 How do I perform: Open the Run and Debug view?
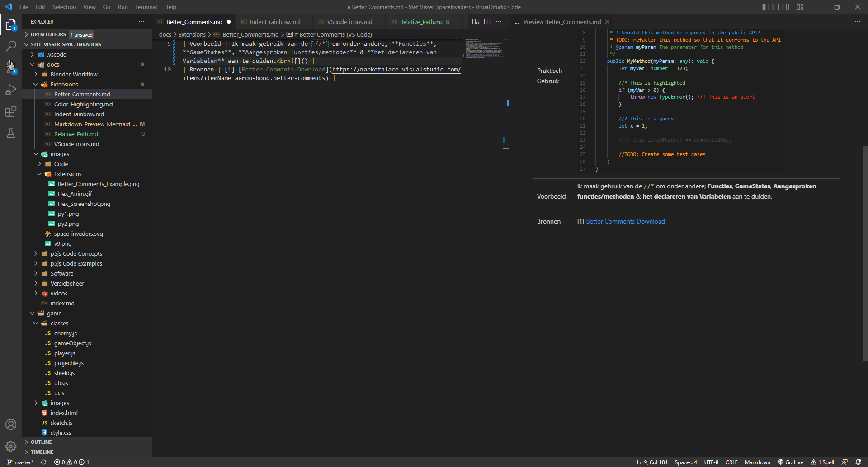click(11, 90)
